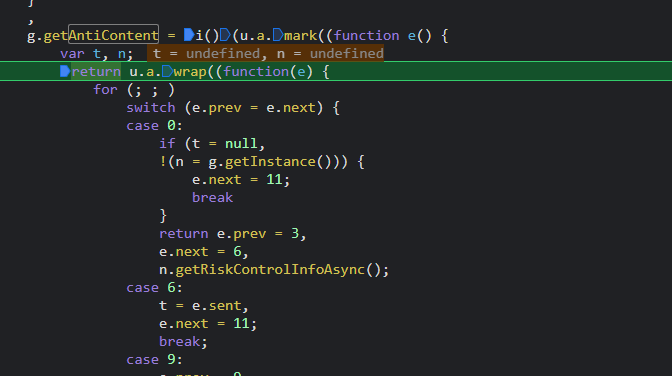Click the null literal in the if condition
Viewport: 672px width, 376px height.
(x=241, y=144)
